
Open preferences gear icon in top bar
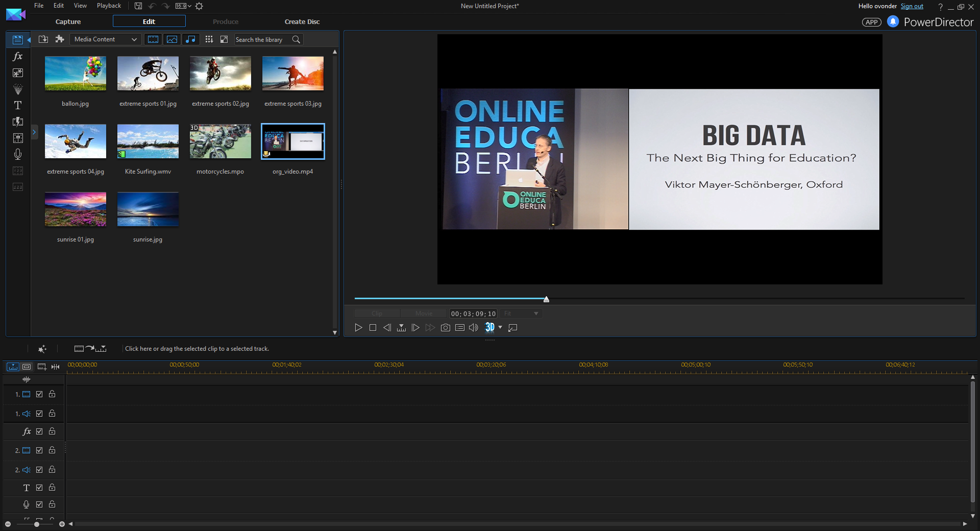point(199,6)
